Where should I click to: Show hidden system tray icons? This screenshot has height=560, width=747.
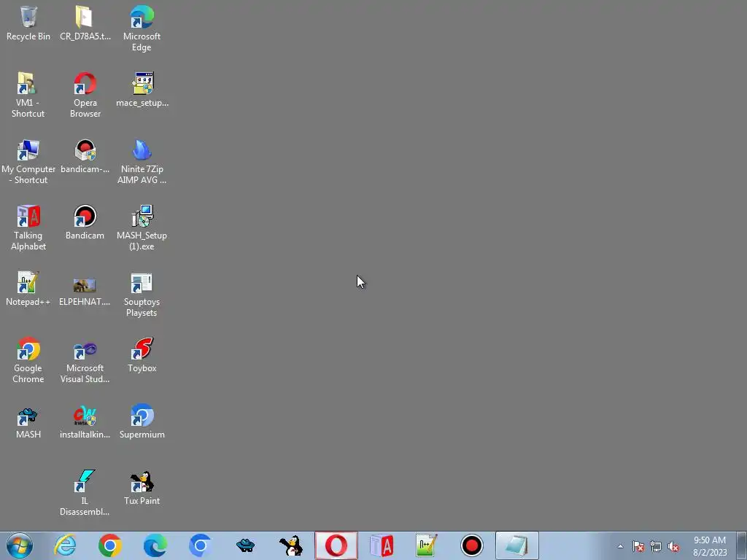pyautogui.click(x=620, y=546)
